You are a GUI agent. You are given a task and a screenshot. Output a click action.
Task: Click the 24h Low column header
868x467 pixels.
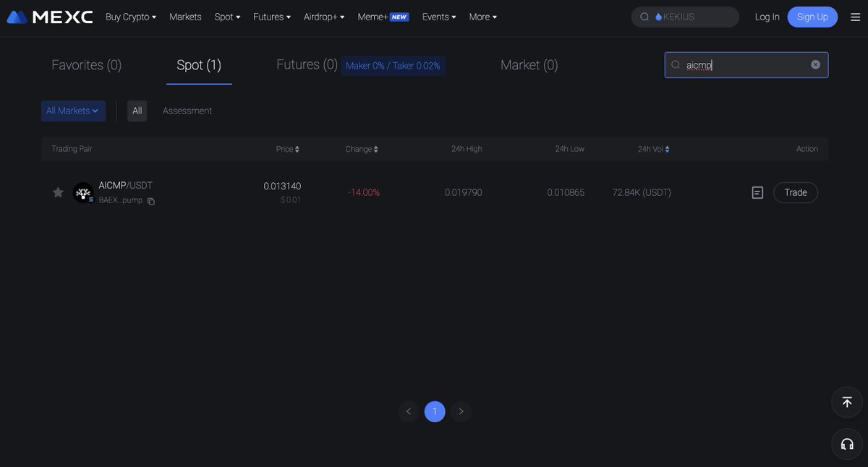click(570, 149)
